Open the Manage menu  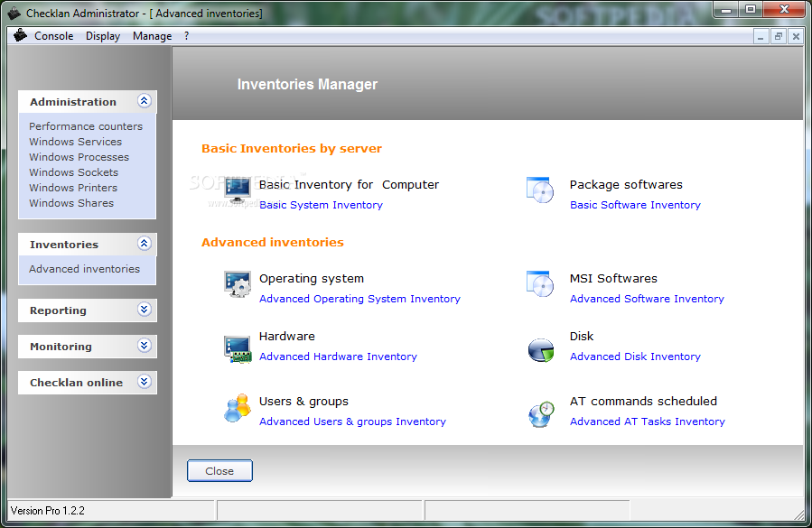tap(153, 36)
